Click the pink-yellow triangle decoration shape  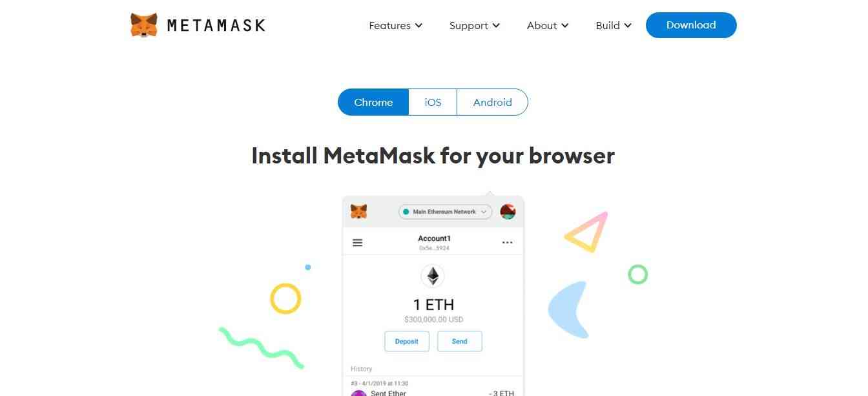(x=587, y=232)
